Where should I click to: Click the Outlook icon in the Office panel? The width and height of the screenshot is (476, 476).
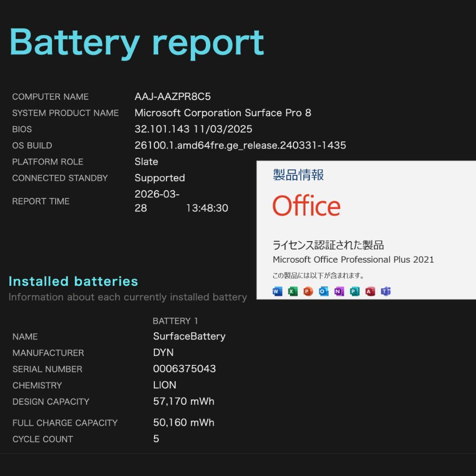coord(324,291)
